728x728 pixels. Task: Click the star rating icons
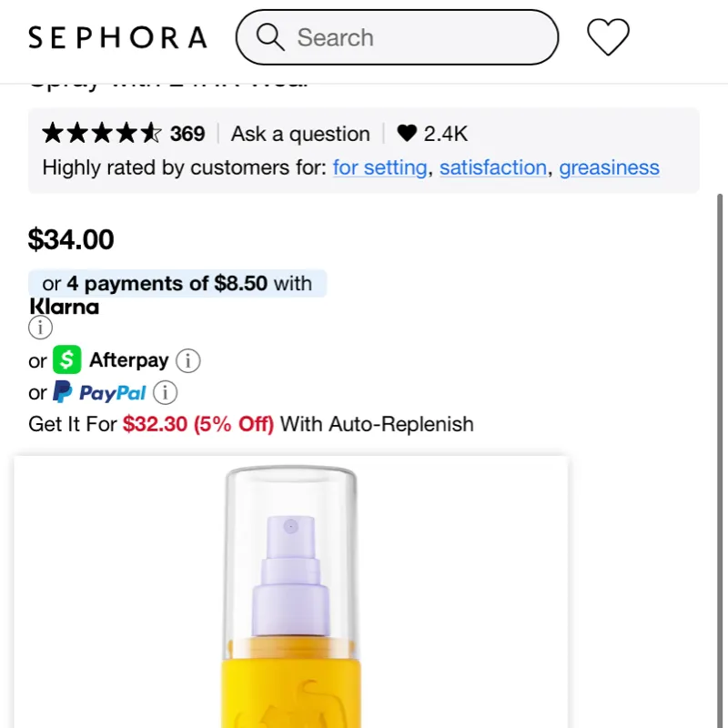click(x=102, y=135)
